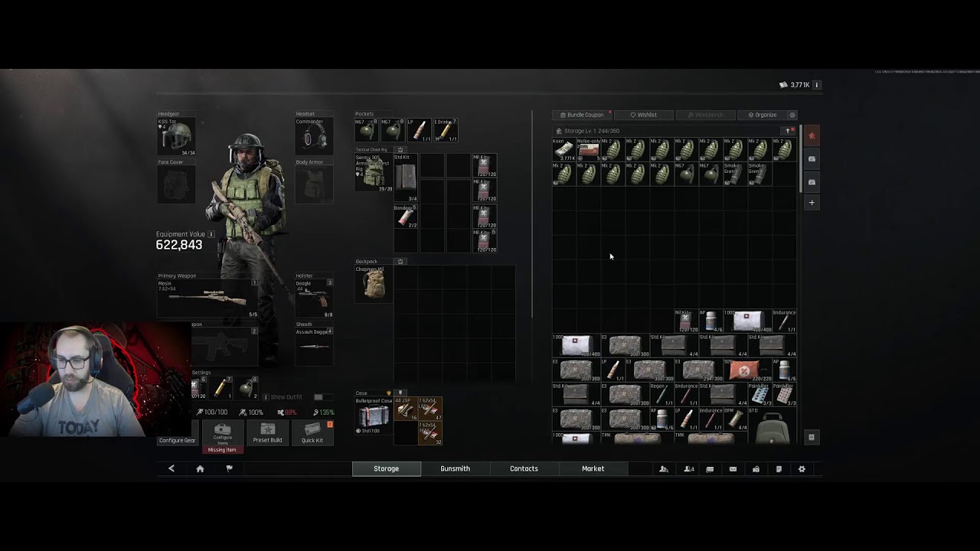This screenshot has width=980, height=551.
Task: Add a new storage tab with plus
Action: click(x=812, y=203)
